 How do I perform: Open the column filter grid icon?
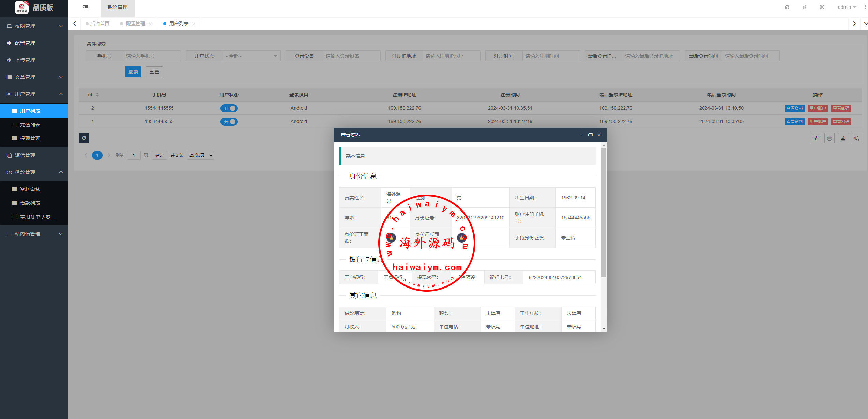[816, 138]
